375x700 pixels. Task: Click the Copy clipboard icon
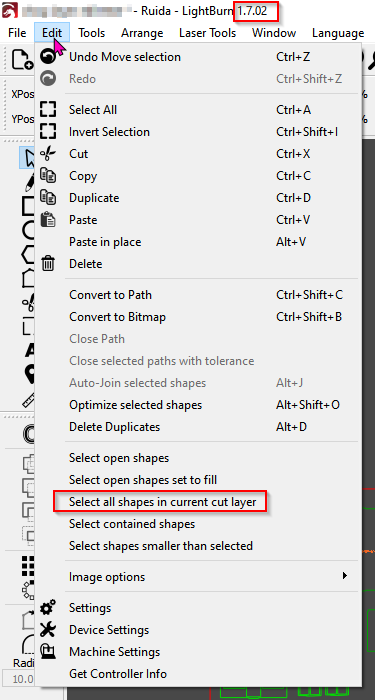pyautogui.click(x=48, y=175)
